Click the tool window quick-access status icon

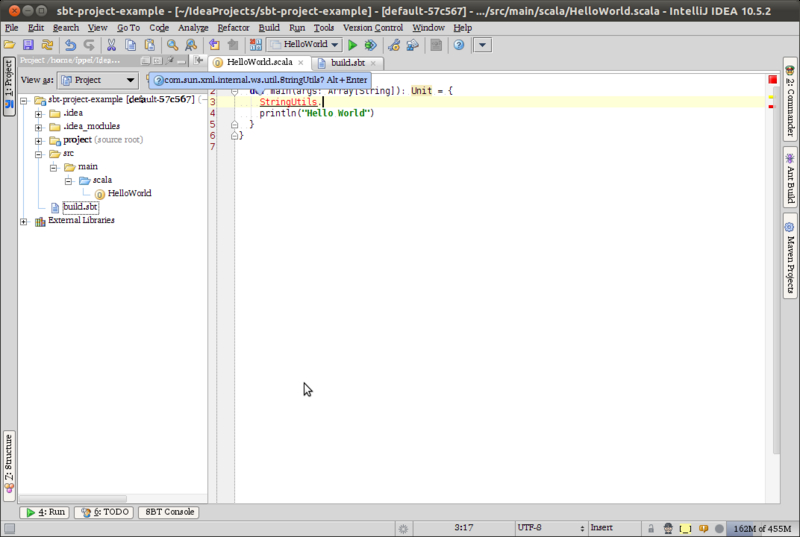[x=9, y=528]
